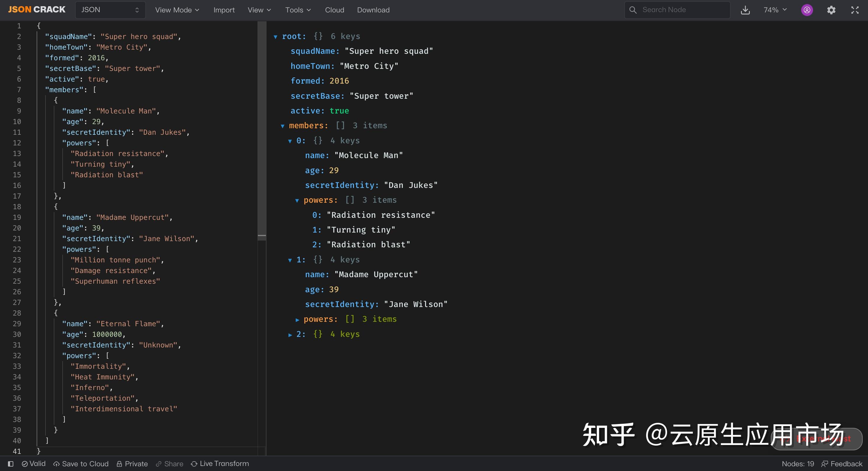Open the Tools menu
This screenshot has height=471, width=868.
tap(298, 10)
